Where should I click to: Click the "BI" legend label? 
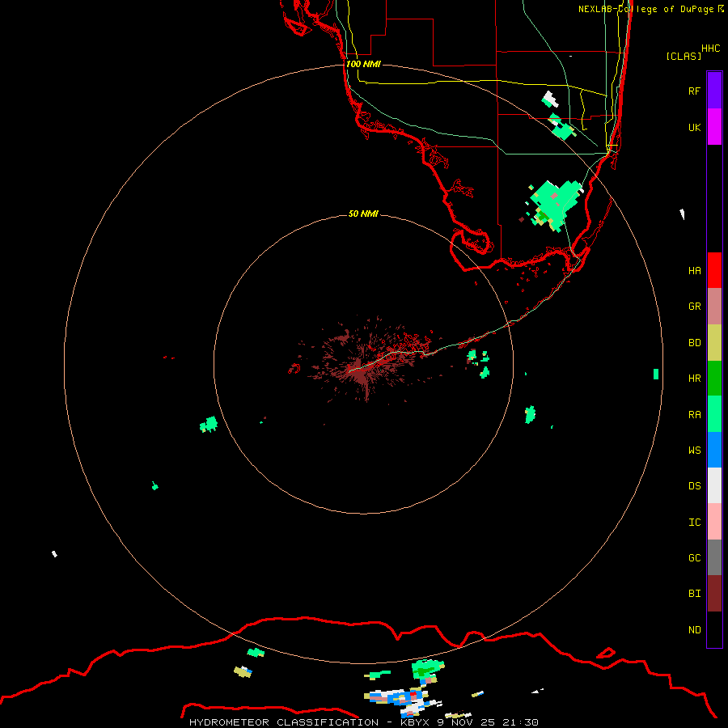[694, 594]
